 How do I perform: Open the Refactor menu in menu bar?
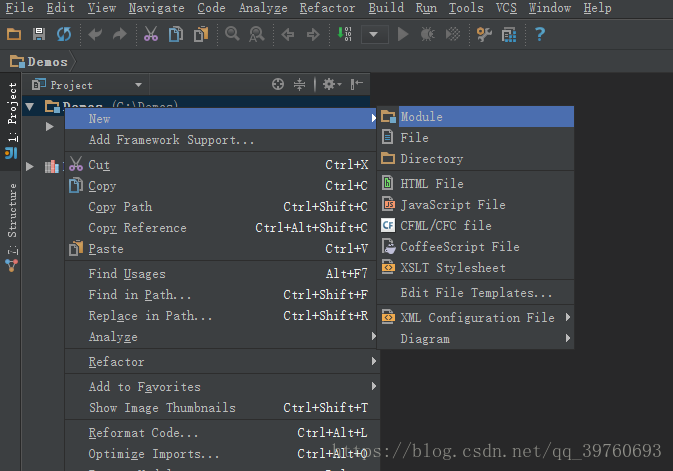pyautogui.click(x=327, y=8)
